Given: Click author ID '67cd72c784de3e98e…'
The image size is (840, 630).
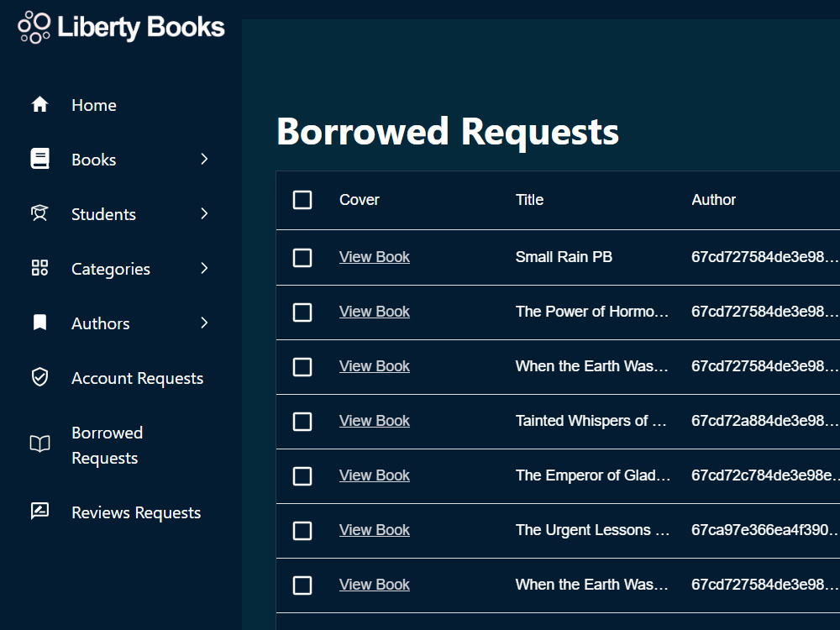Looking at the screenshot, I should coord(765,475).
